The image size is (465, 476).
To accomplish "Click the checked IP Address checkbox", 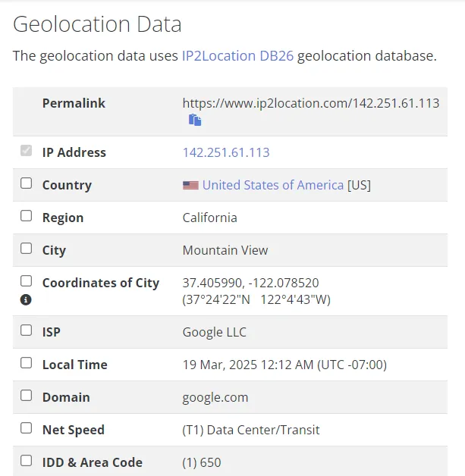I will tap(27, 151).
